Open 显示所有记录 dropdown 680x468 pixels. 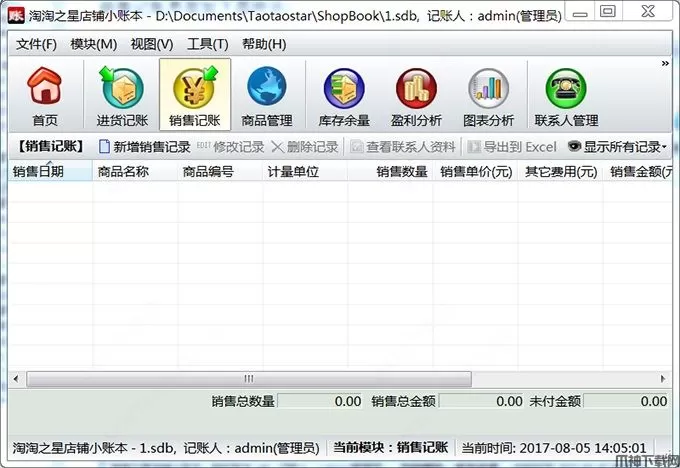click(618, 147)
